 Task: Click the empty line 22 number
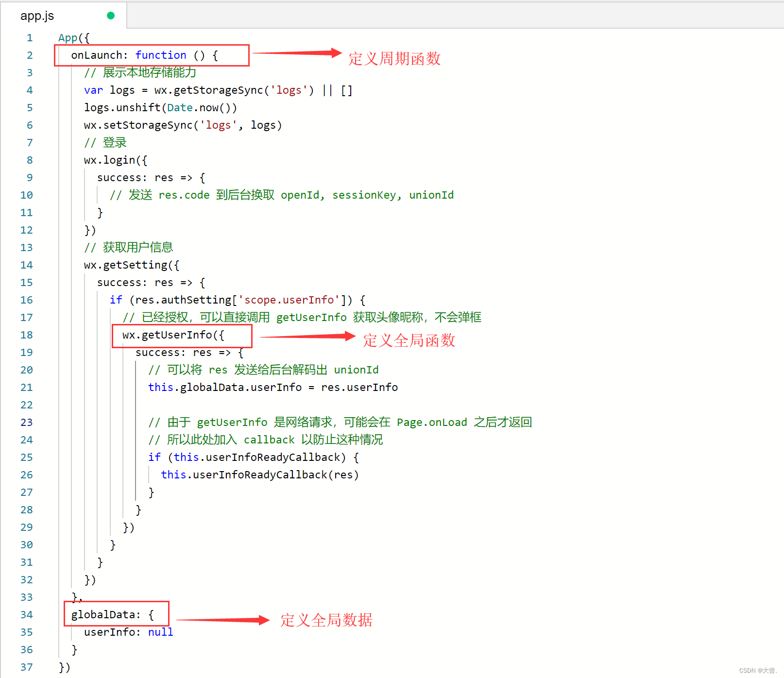(27, 405)
